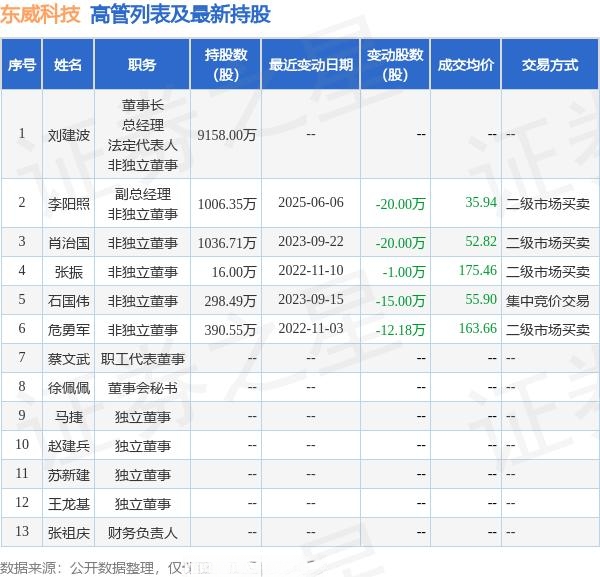Click the name 张祖庆

69,533
